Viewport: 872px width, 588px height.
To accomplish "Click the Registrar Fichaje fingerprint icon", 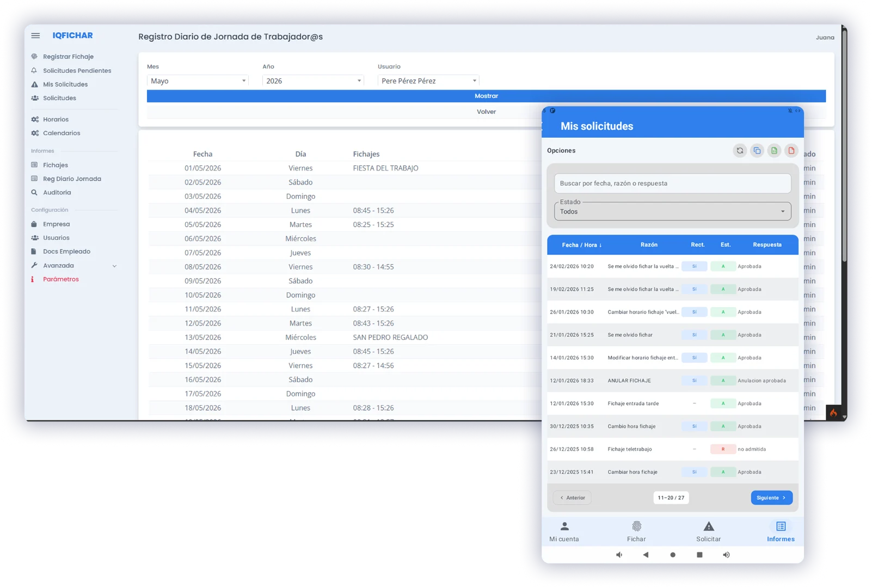I will point(34,57).
